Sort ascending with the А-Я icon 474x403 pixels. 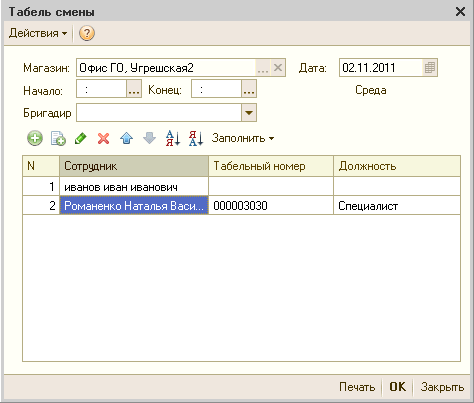173,138
